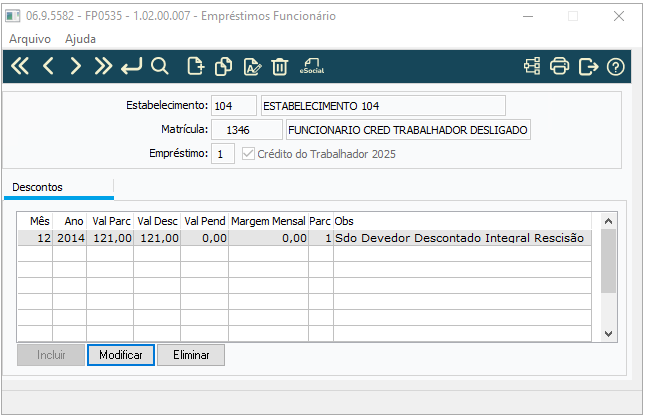Viewport: 649px width, 415px height.
Task: Open the search magnifier tool
Action: [x=160, y=66]
